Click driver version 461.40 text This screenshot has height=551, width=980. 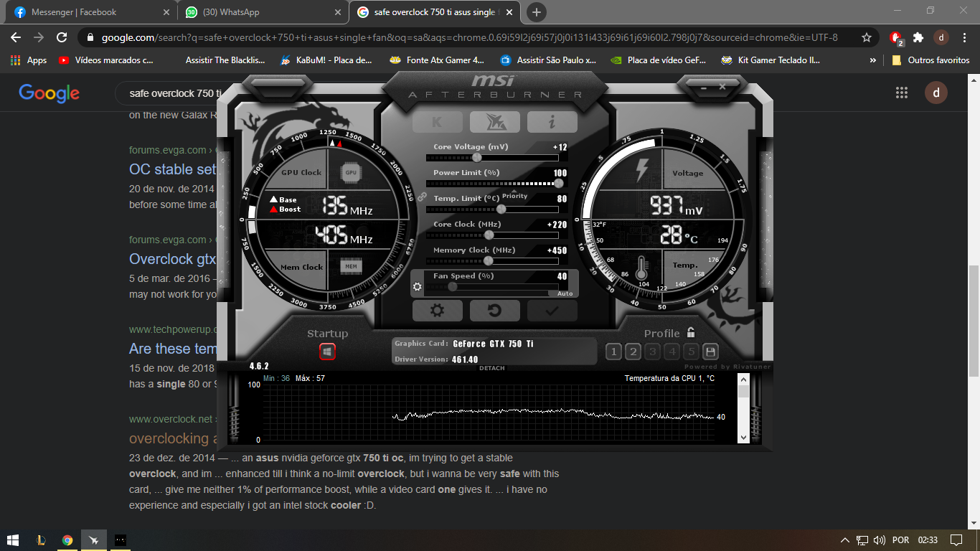coord(465,359)
